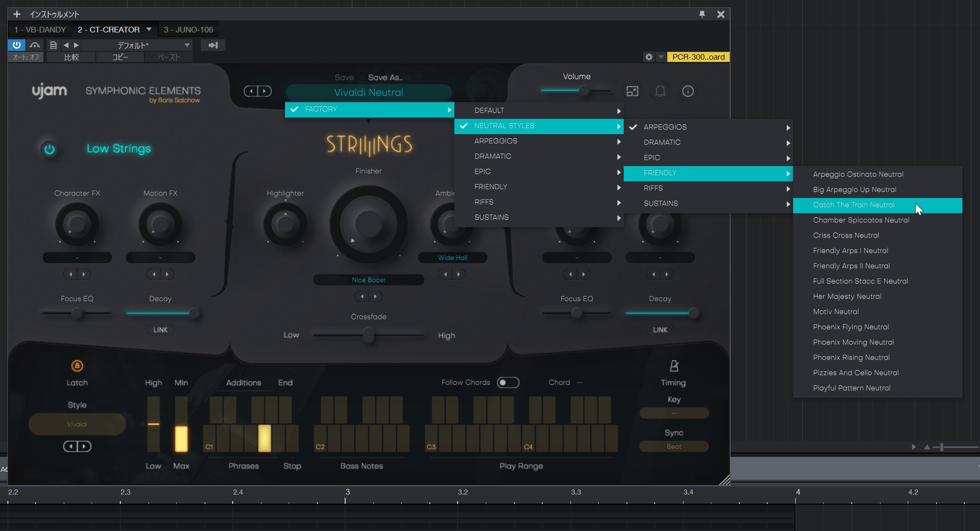
Task: Go to next plugin preset arrow
Action: click(x=264, y=91)
